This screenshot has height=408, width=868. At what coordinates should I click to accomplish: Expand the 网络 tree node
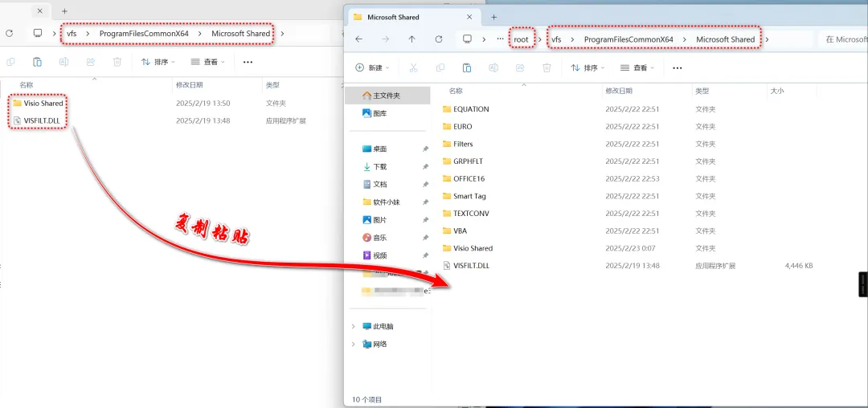tap(353, 345)
